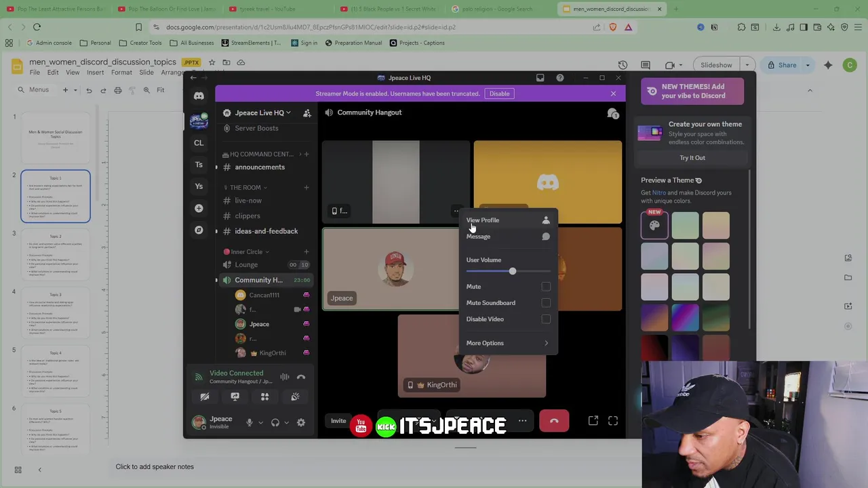Open the Slide menu in Slides
Screen dimensions: 868x488
click(x=146, y=73)
